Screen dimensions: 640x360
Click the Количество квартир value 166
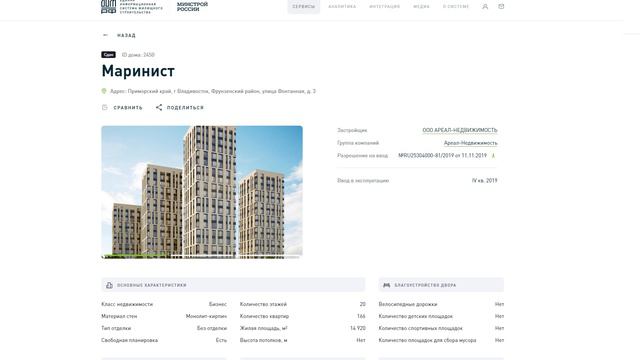click(x=361, y=316)
